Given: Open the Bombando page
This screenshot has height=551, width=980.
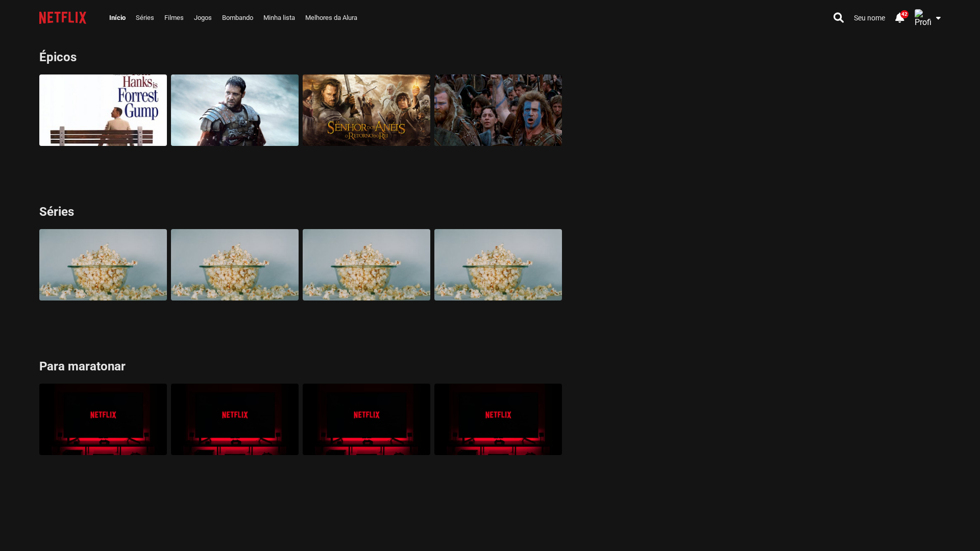Looking at the screenshot, I should pos(237,17).
